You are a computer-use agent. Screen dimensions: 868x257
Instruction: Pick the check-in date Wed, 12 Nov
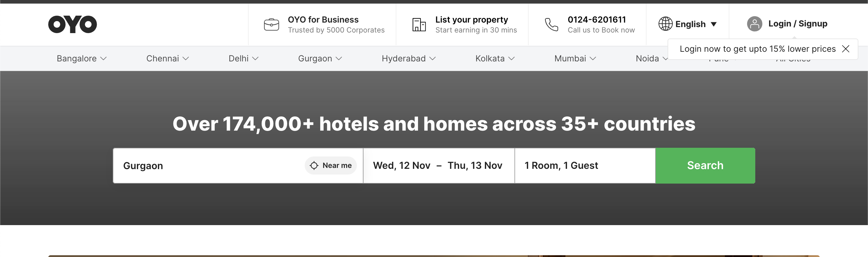(401, 166)
